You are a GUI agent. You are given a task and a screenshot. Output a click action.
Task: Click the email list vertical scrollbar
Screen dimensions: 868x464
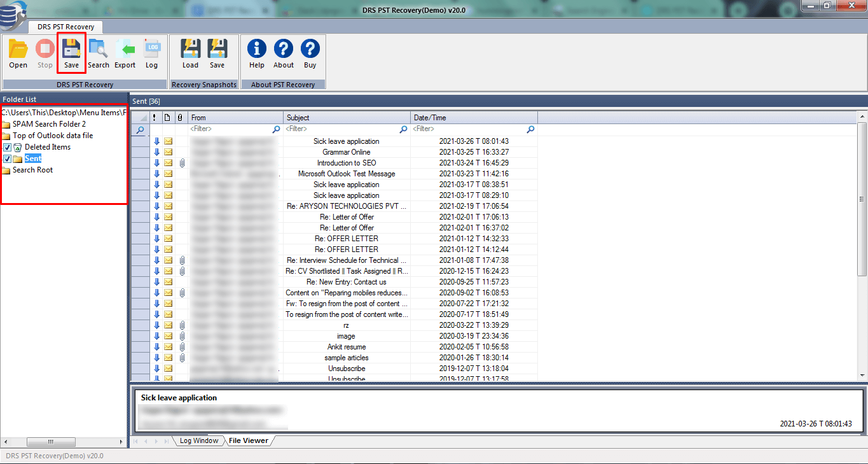click(862, 200)
